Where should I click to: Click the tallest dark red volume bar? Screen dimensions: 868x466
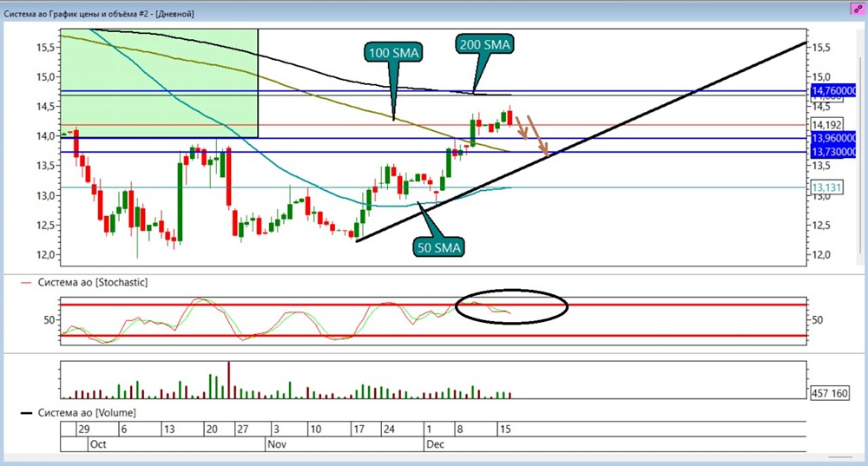(228, 380)
